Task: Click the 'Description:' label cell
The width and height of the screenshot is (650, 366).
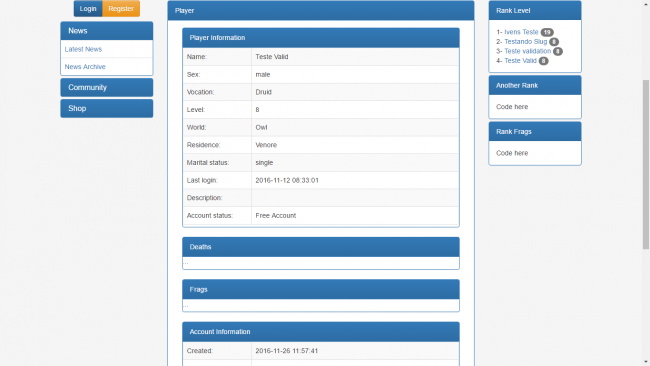Action: pos(217,198)
